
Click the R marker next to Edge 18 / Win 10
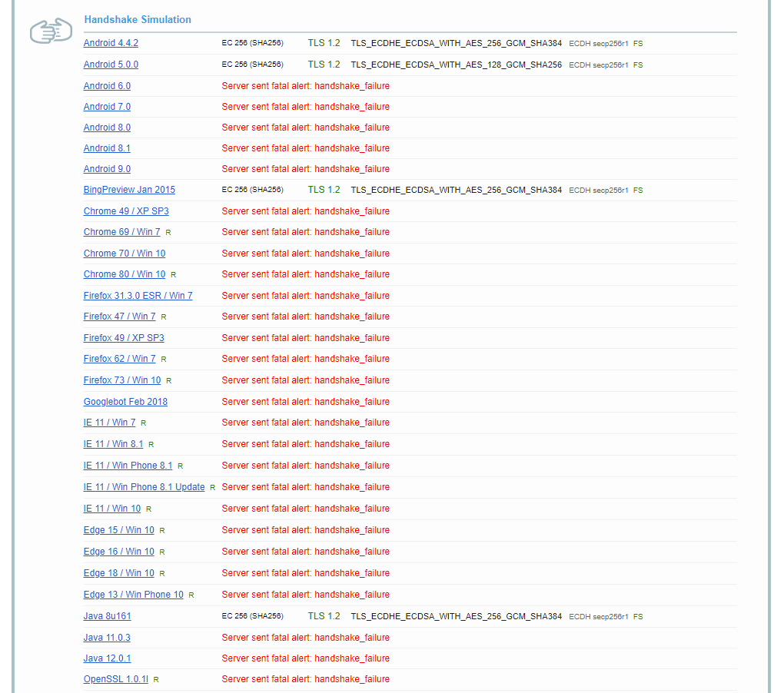(162, 574)
